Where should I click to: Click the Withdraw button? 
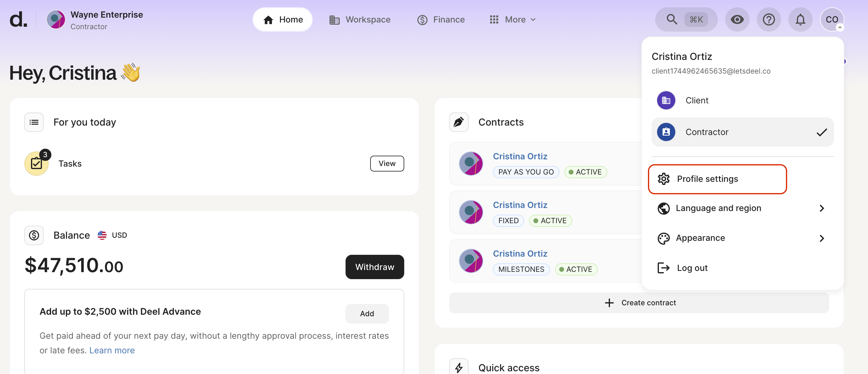(374, 267)
